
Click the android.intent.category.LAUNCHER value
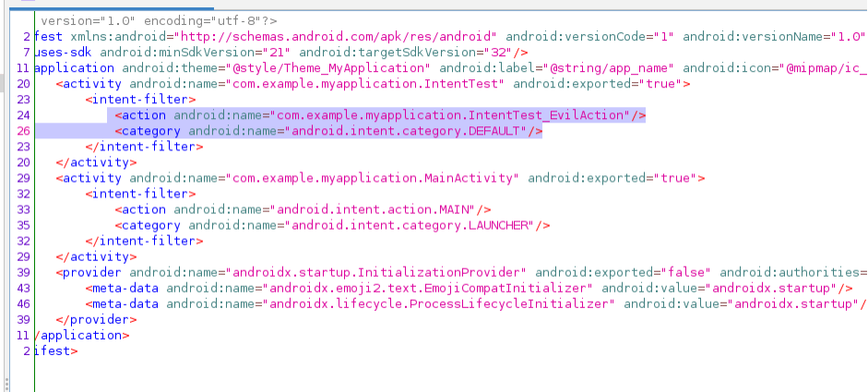pyautogui.click(x=410, y=225)
